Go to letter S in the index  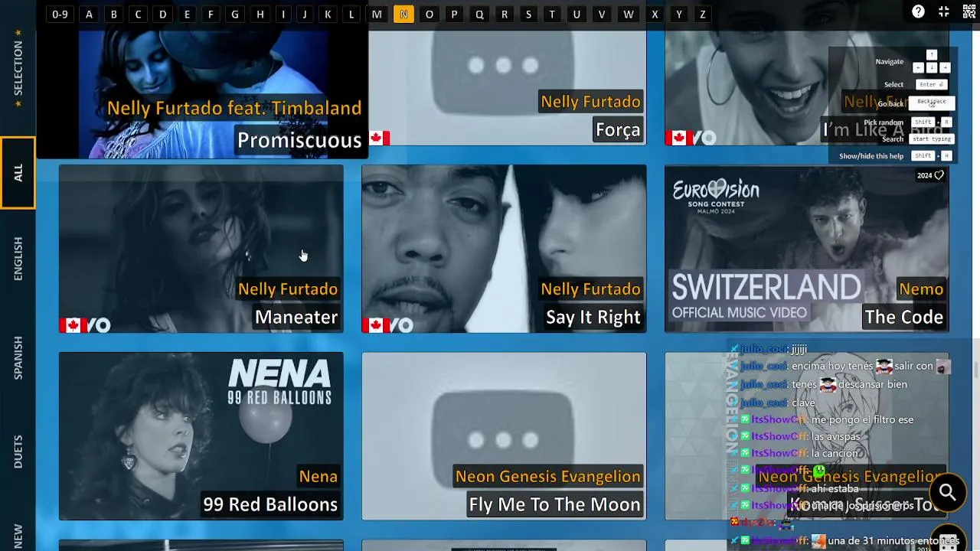coord(528,15)
